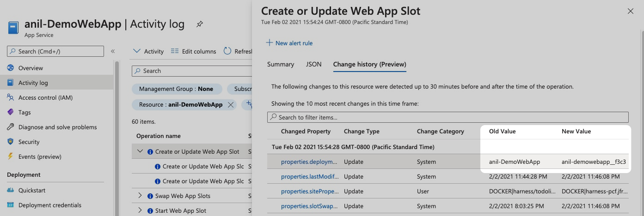644x216 pixels.
Task: Click the DOCKER|harness/todoli... old value cell
Action: 522,191
